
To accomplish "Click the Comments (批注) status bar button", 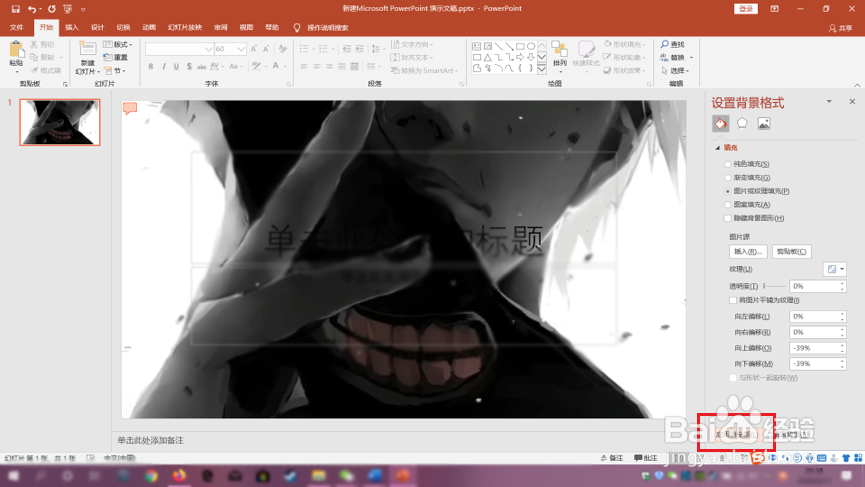I will [646, 458].
